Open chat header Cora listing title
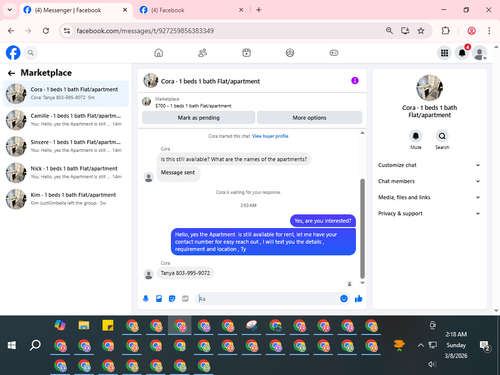 210,81
